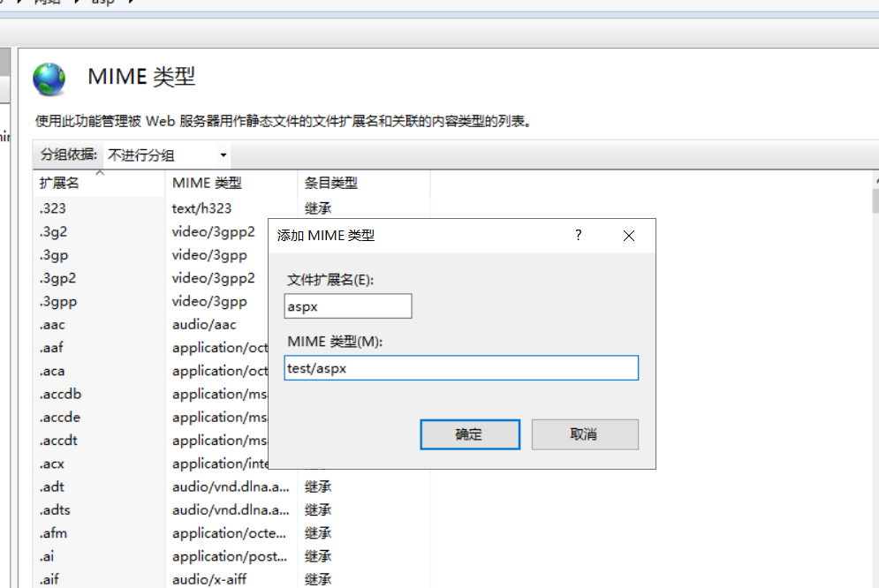Click the 取消 button
Image resolution: width=879 pixels, height=588 pixels.
(584, 434)
